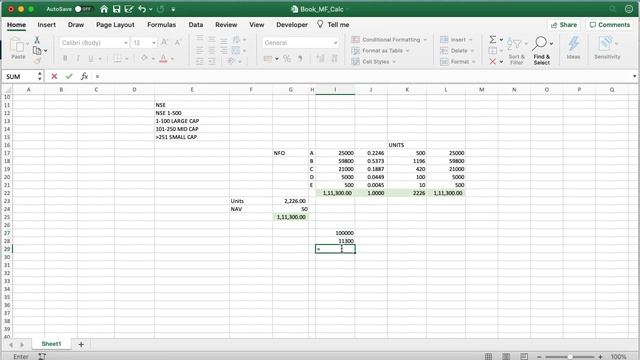The image size is (640, 360).
Task: Open the View tab
Action: [257, 24]
